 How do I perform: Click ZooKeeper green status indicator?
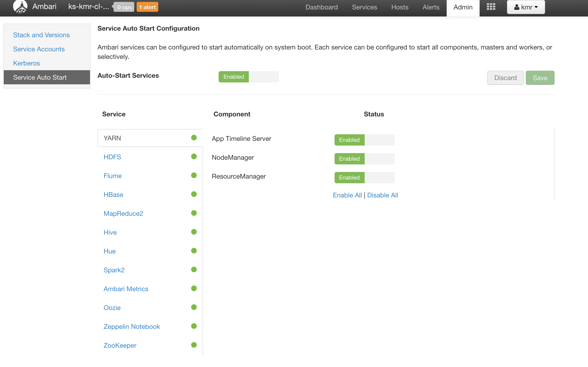click(194, 345)
